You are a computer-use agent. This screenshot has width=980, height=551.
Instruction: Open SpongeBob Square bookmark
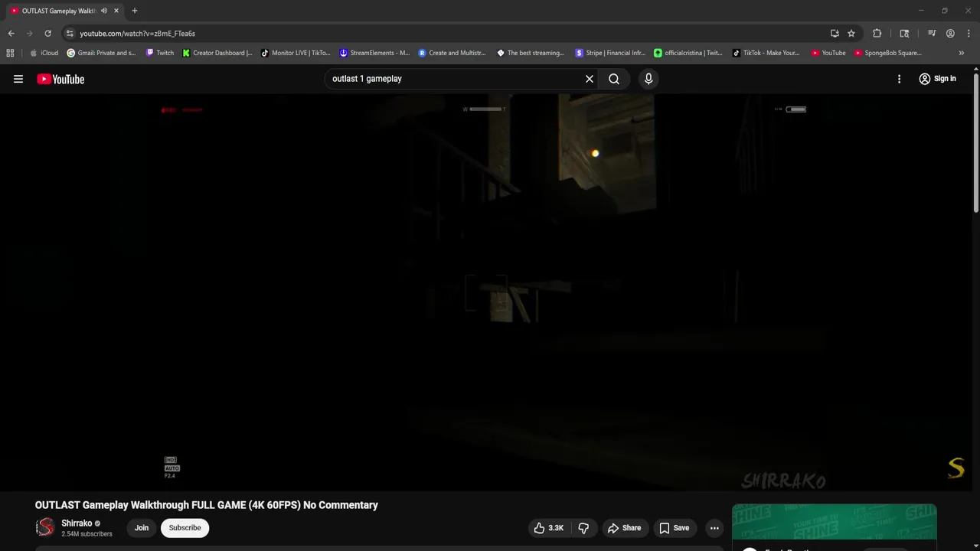click(887, 53)
